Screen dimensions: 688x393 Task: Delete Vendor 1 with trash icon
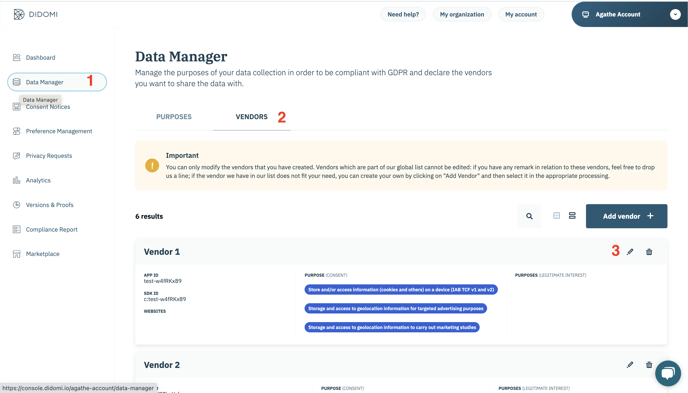[x=649, y=252]
